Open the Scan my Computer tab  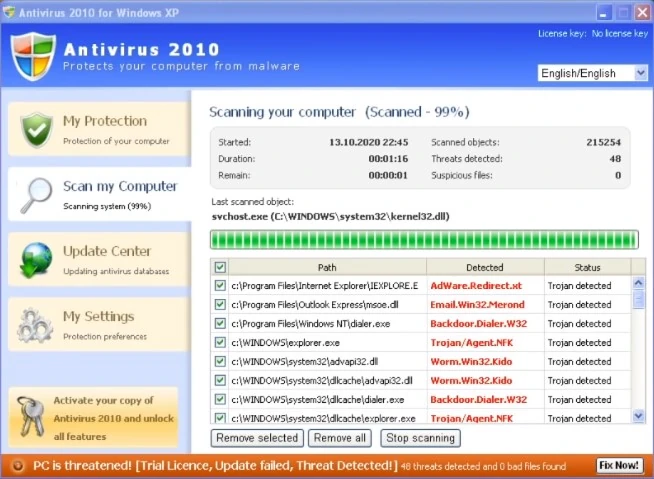click(x=99, y=194)
